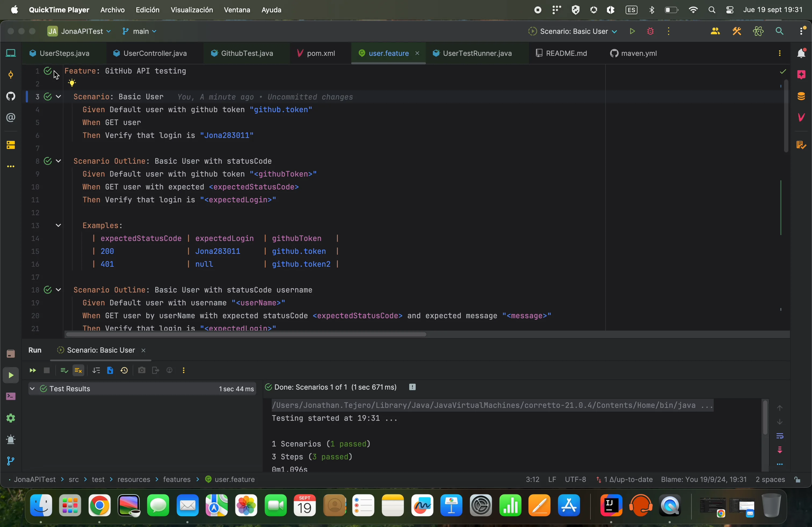This screenshot has height=527, width=812.
Task: Open the Search Everywhere magnifier
Action: tap(780, 31)
